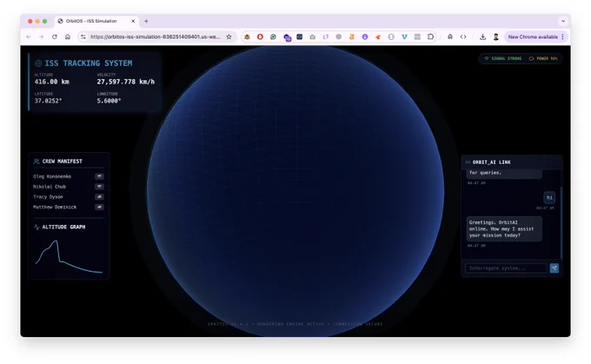Expand the tab search chevron at top right
This screenshot has height=364, width=591.
pos(563,21)
